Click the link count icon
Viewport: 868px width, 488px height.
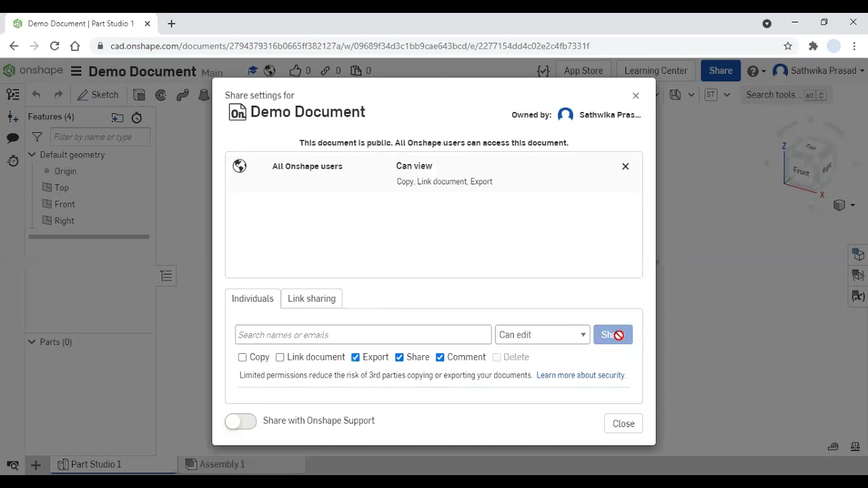pos(325,70)
